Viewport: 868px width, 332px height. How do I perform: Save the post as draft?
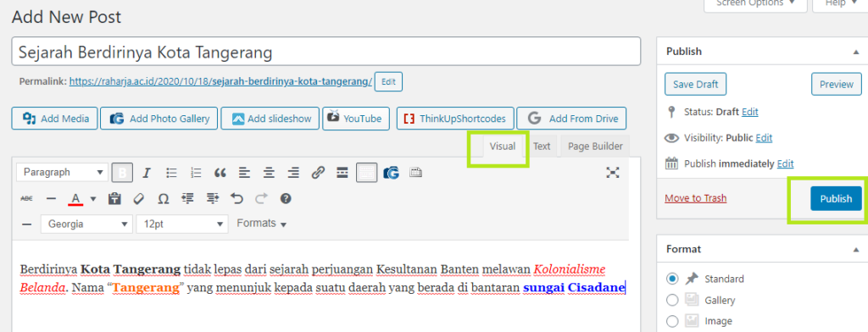[x=695, y=84]
